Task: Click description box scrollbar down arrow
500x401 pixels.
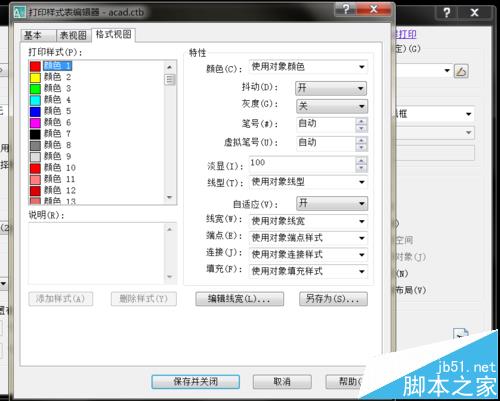Action: click(170, 277)
